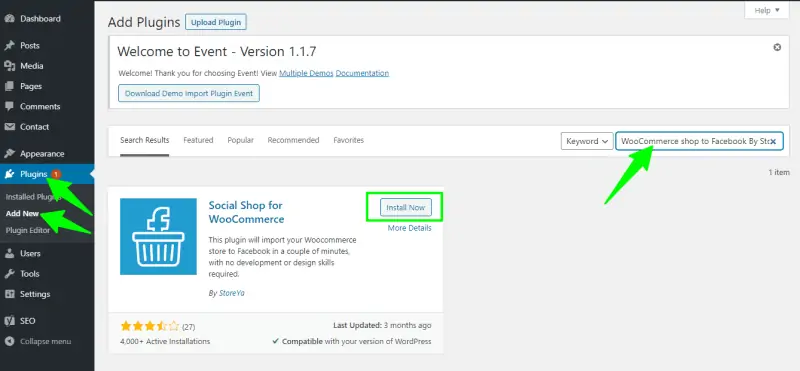Click the Social Shop plugin thumbnail image

pyautogui.click(x=158, y=236)
